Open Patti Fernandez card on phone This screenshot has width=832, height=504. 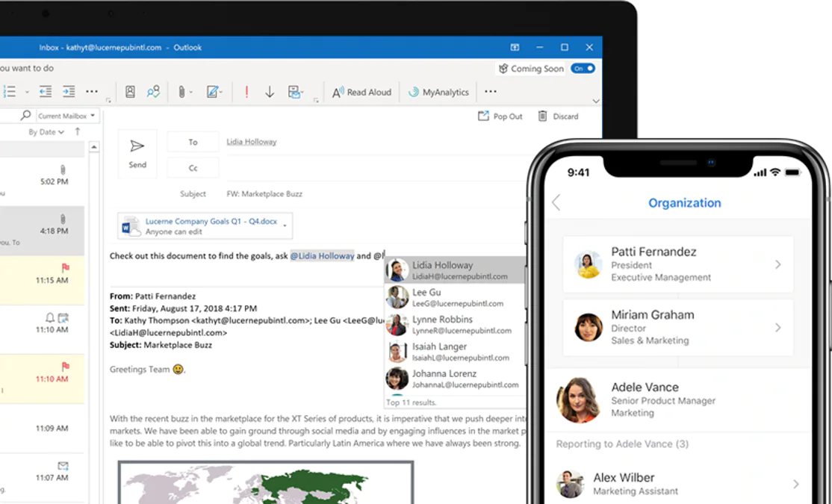[678, 264]
